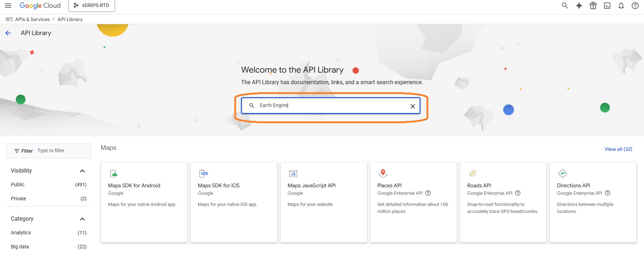
Task: Click the JS icon on Maps JavaScript card
Action: click(293, 174)
